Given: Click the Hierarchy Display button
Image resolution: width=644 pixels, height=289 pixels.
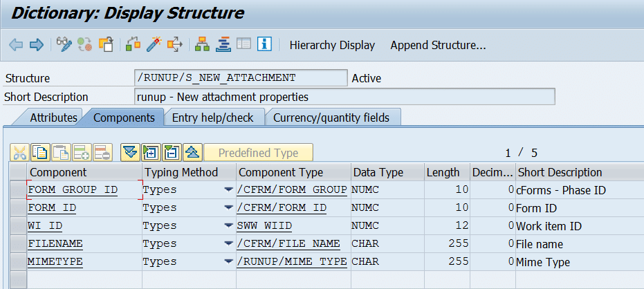Looking at the screenshot, I should pyautogui.click(x=332, y=45).
